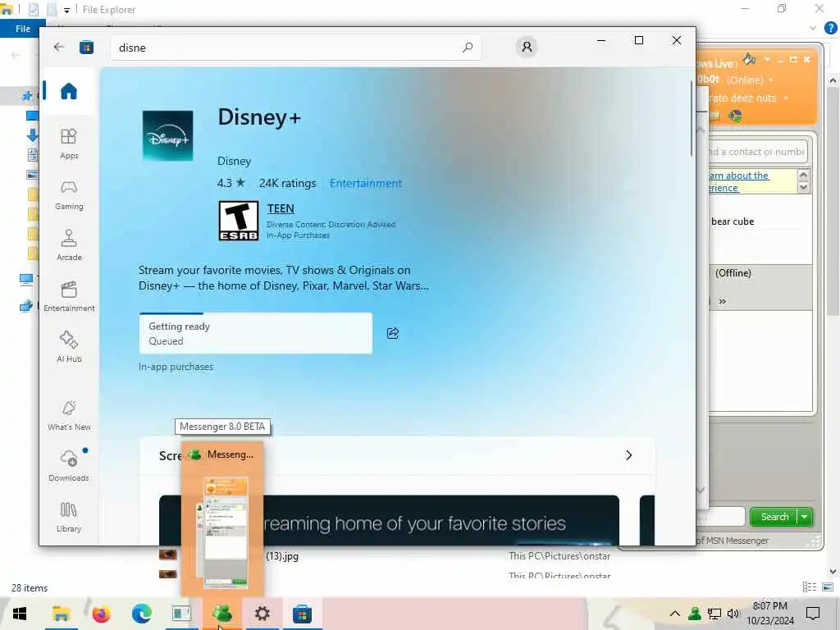
Task: Switch File Explorer to large icons view
Action: coord(828,587)
